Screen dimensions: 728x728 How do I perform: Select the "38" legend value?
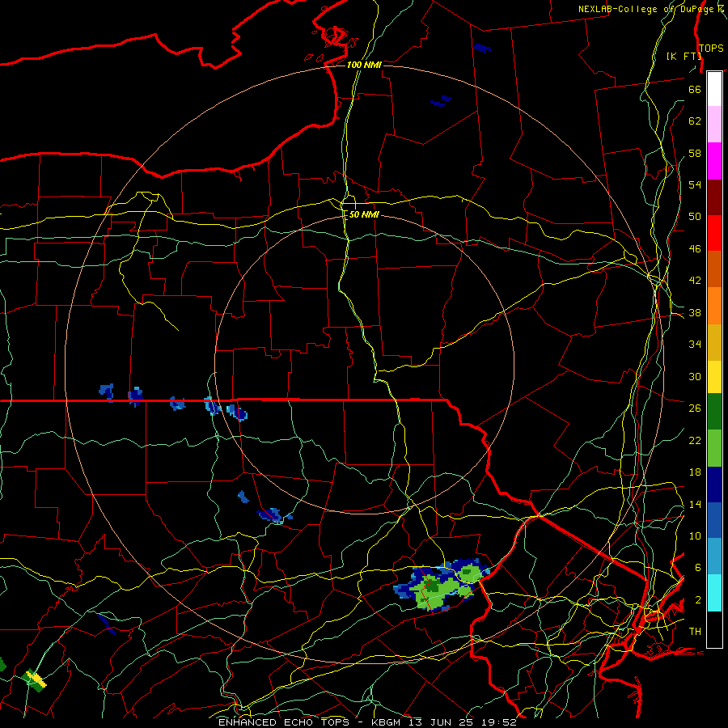coord(695,312)
